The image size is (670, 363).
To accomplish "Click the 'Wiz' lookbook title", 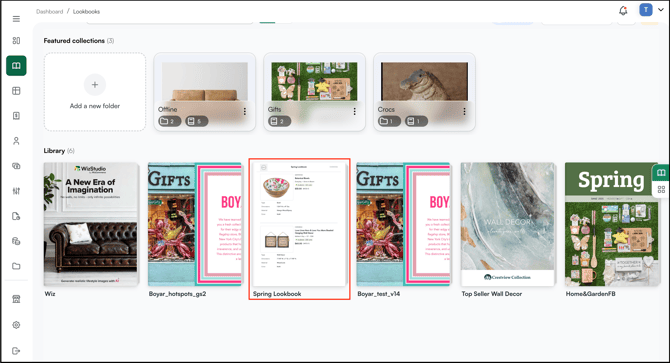I will (50, 294).
